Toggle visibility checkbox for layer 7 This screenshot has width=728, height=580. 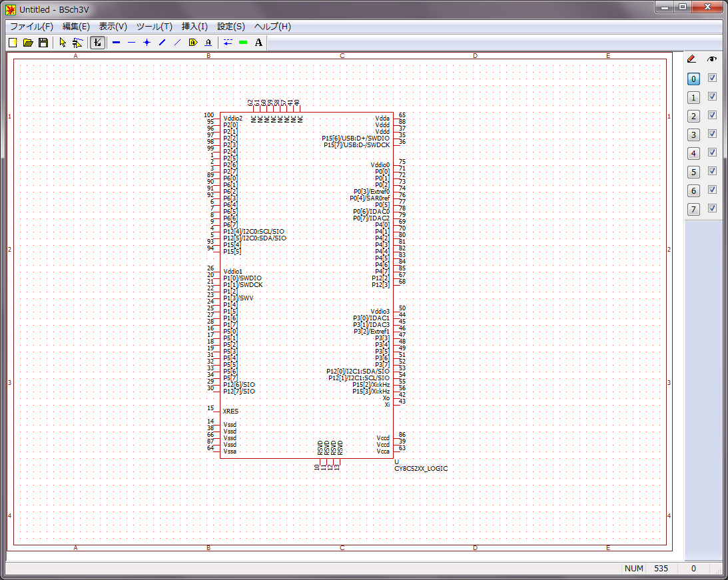[x=712, y=208]
